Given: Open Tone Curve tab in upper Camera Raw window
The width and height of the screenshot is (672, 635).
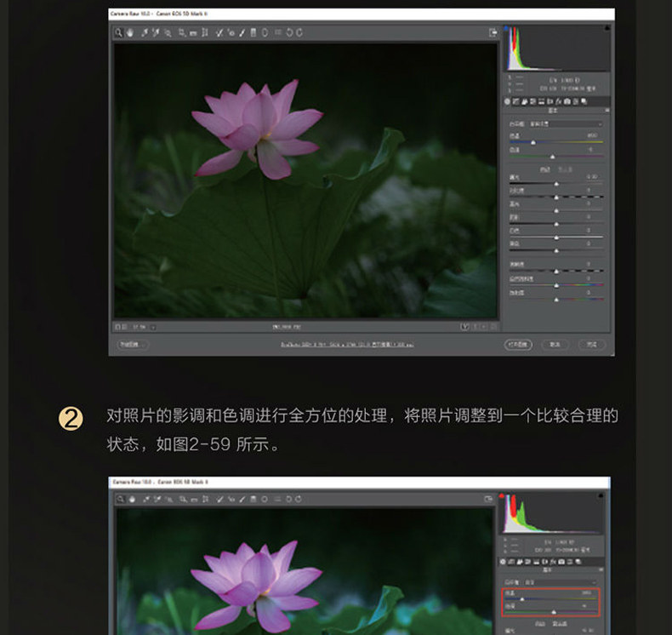Looking at the screenshot, I should pos(516,101).
